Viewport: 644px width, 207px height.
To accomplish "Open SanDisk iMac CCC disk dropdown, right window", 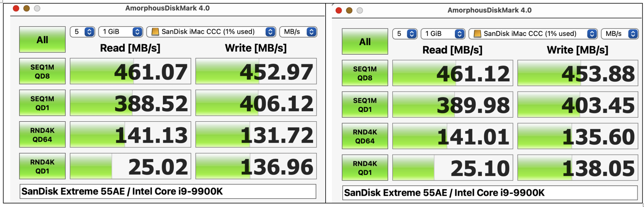I will click(533, 34).
